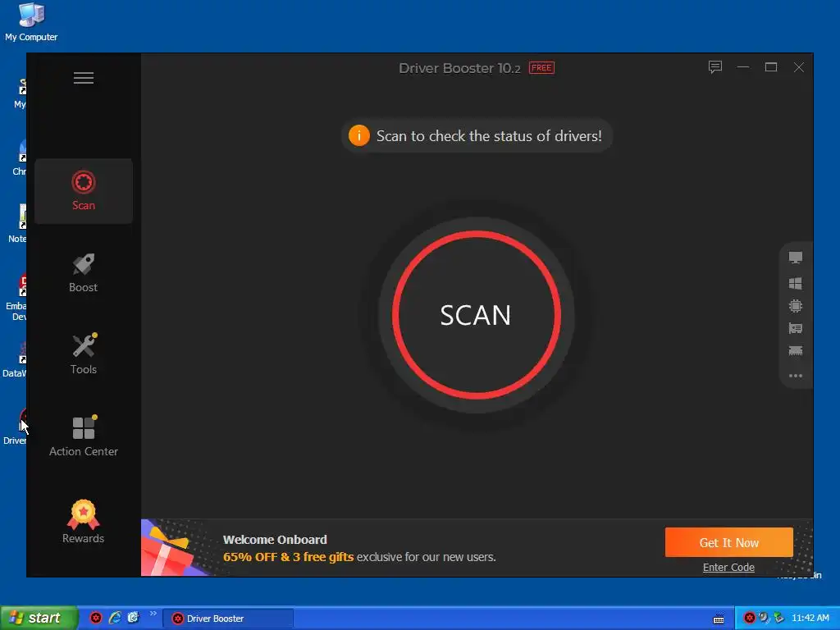Click the 11:42 AM taskbar clock
Screen dimensions: 840x630
point(810,618)
